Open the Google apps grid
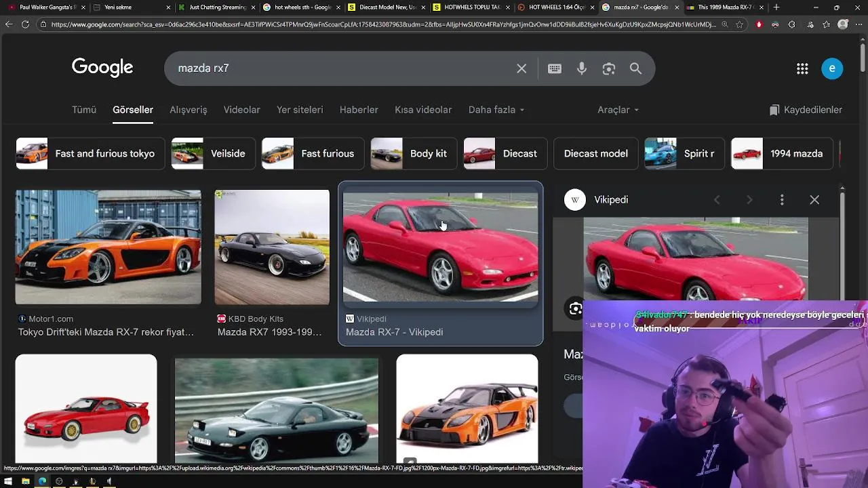Image resolution: width=868 pixels, height=488 pixels. 802,68
